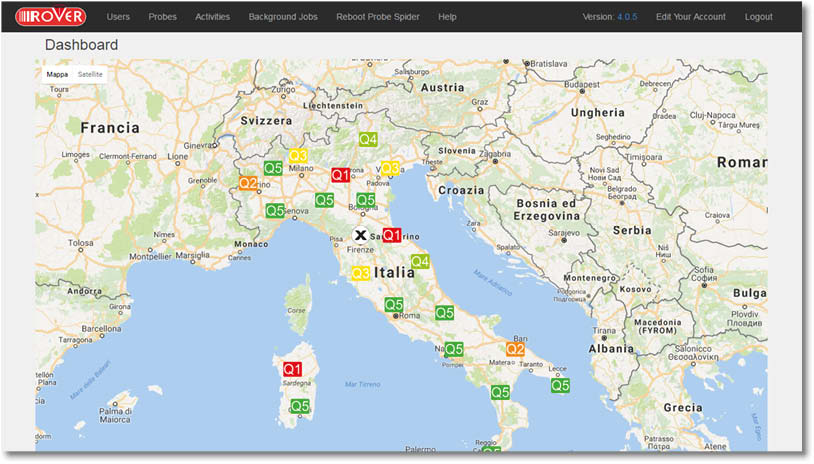This screenshot has width=814, height=464.
Task: Show Background Jobs
Action: (283, 17)
